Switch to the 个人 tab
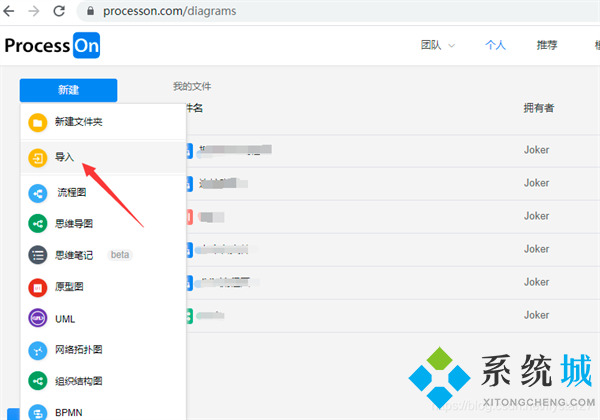 point(495,45)
